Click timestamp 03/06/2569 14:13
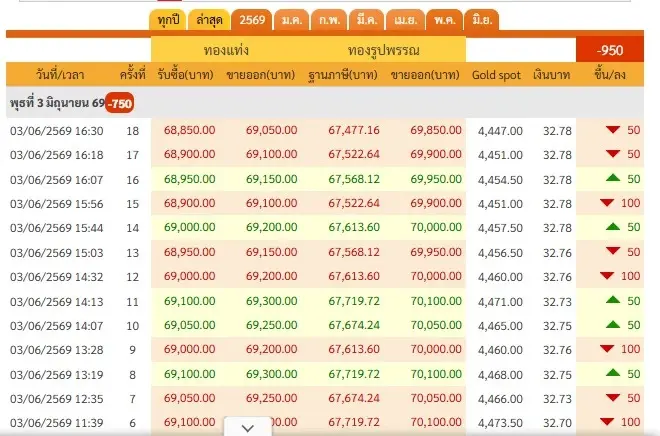Screen dimensions: 660x436 pos(57,301)
